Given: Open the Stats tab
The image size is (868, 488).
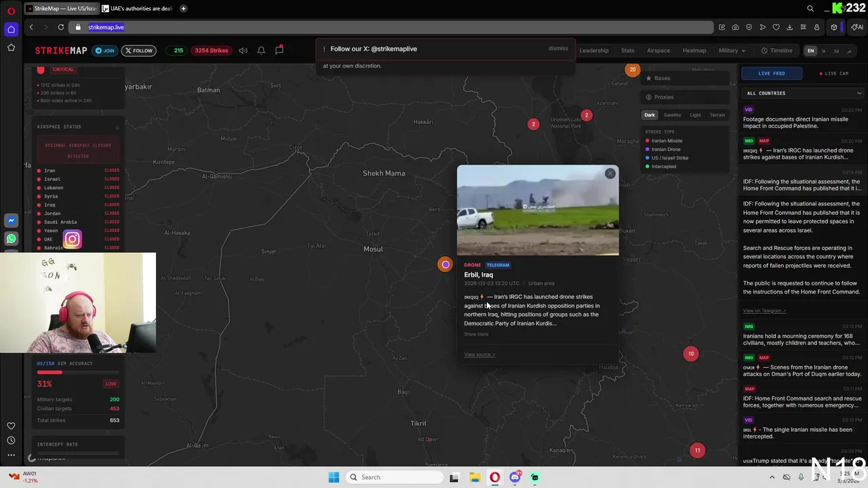Looking at the screenshot, I should (x=628, y=51).
